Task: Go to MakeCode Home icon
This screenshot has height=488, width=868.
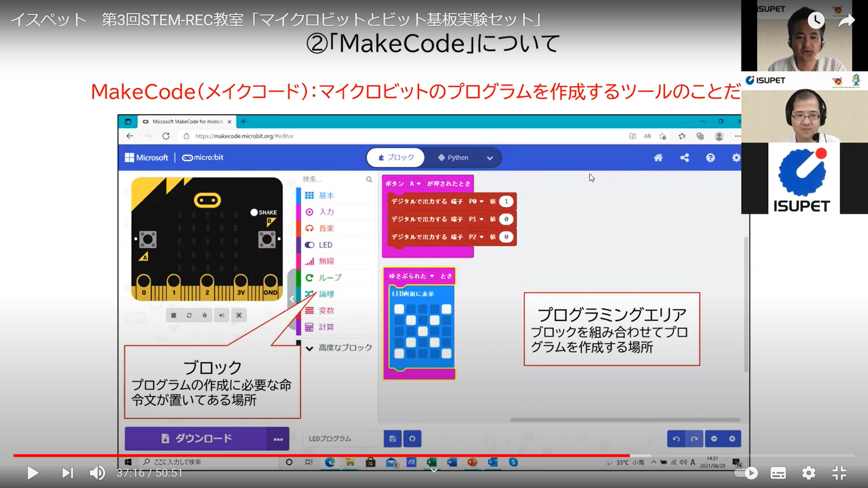Action: pyautogui.click(x=658, y=158)
